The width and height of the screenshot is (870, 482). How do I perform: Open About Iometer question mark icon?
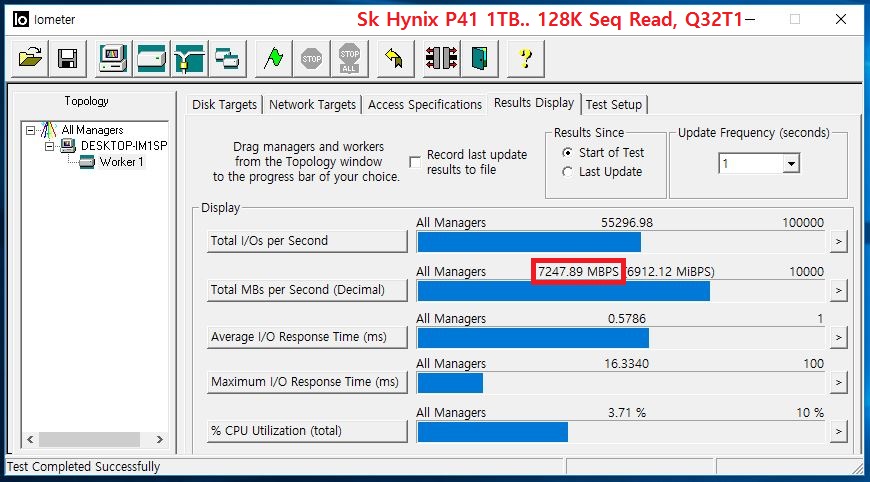(x=525, y=58)
